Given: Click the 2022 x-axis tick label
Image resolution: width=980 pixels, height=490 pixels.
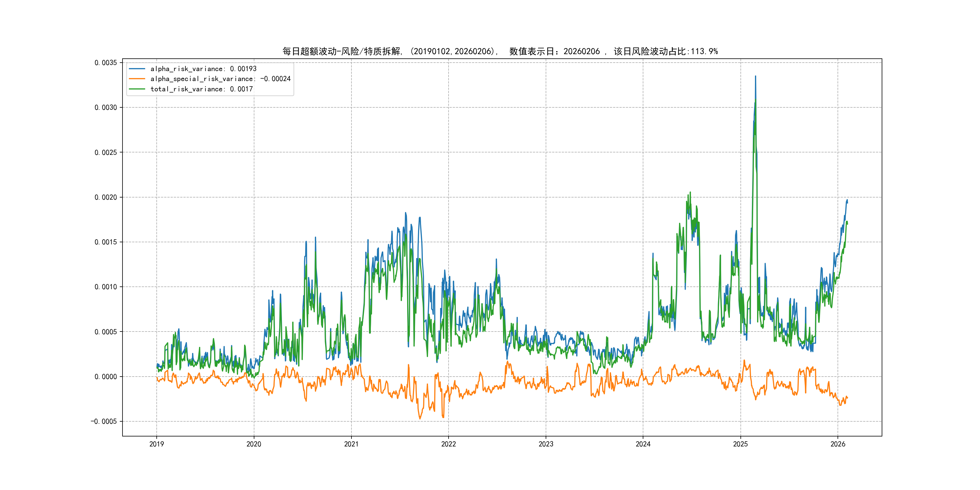Looking at the screenshot, I should tap(449, 444).
